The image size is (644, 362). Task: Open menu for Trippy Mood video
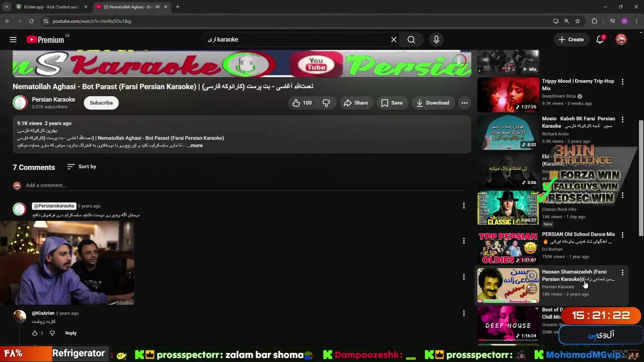tap(622, 82)
